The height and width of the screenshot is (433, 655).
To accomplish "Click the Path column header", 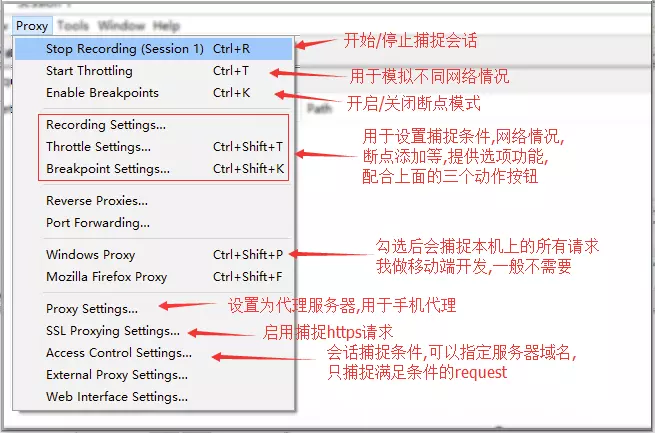I will coord(320,109).
